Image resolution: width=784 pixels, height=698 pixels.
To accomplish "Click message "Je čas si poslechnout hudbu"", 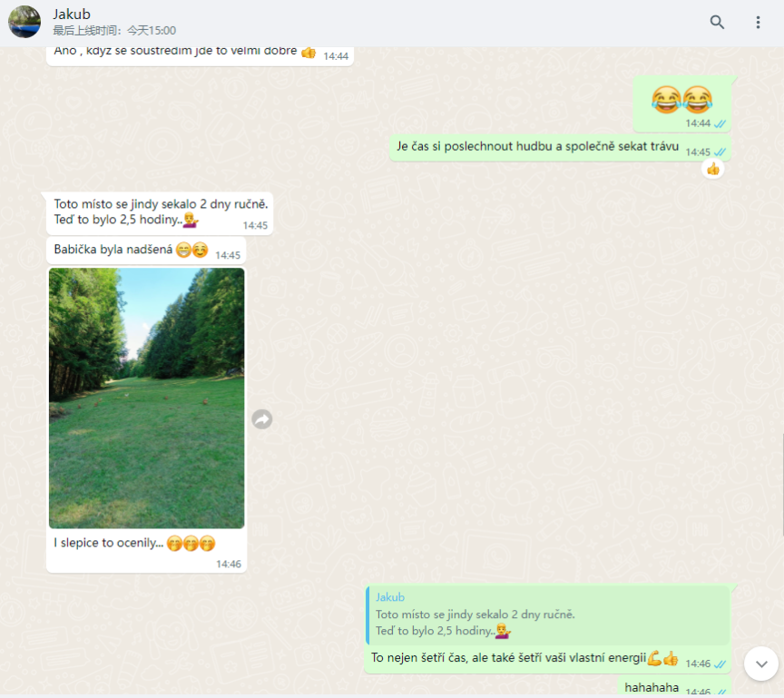I will (x=560, y=148).
